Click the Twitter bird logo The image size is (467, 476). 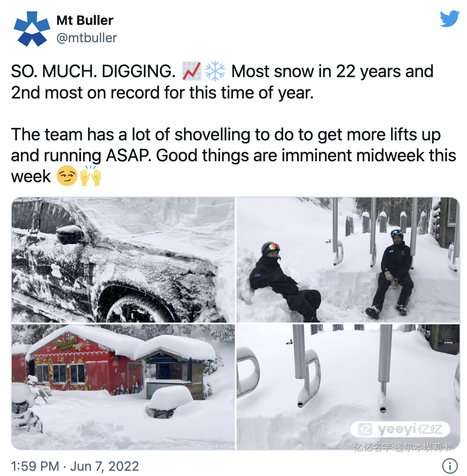tap(450, 19)
